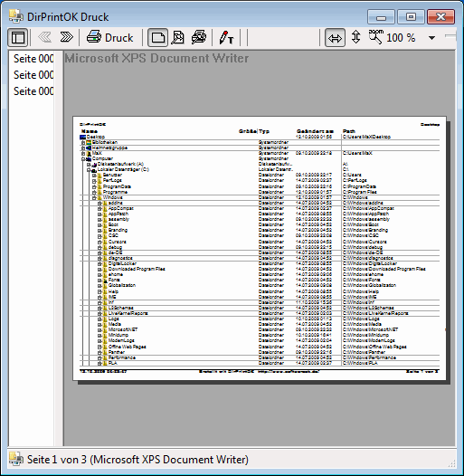The image size is (464, 476).
Task: Open the pen and T text tool
Action: click(226, 38)
